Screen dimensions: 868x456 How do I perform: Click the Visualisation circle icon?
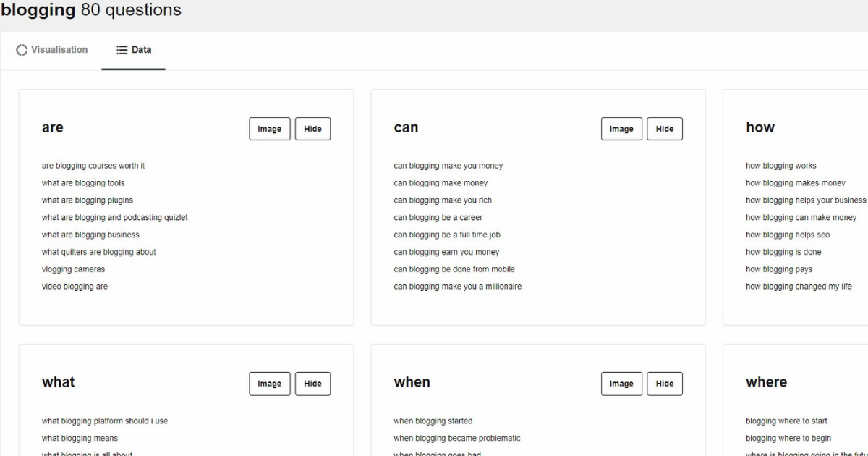pos(22,50)
